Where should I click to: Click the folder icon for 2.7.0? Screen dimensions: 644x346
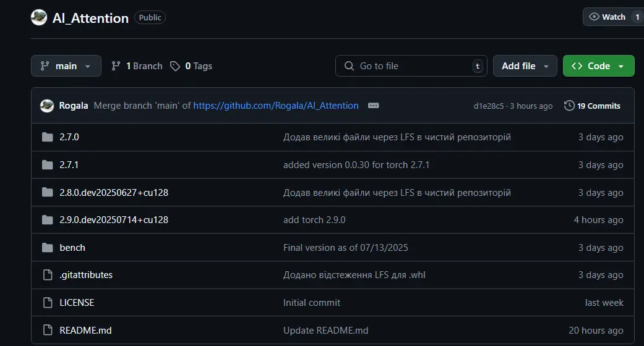[48, 137]
